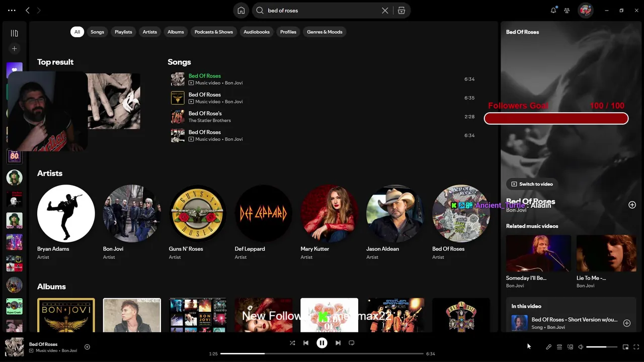
Task: Add current song to Liked Songs
Action: click(x=87, y=347)
